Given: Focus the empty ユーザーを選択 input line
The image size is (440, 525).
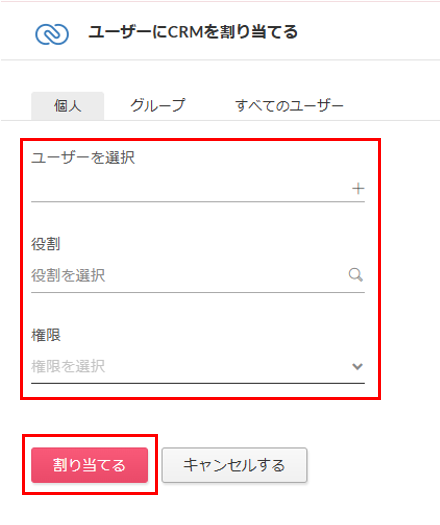Looking at the screenshot, I should click(x=198, y=189).
